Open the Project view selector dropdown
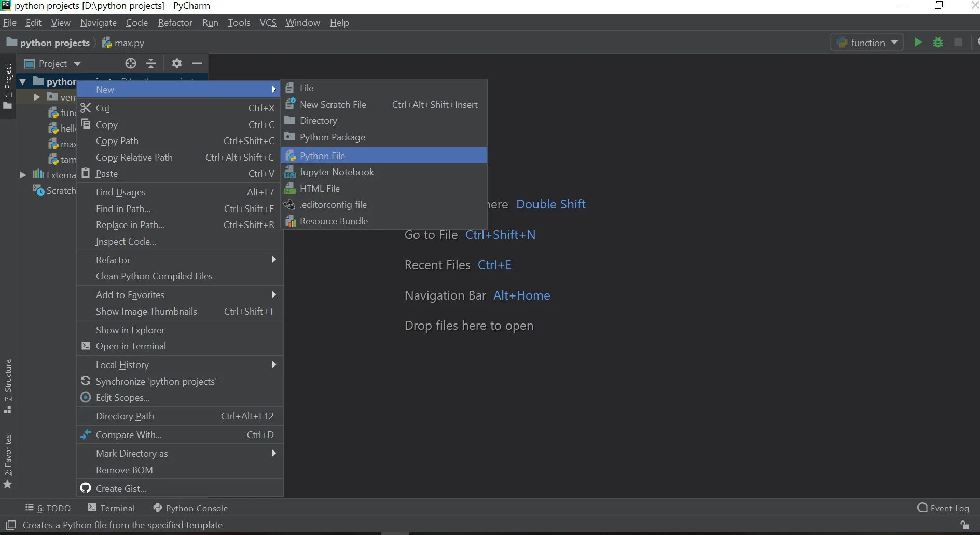The height and width of the screenshot is (535, 980). [53, 63]
